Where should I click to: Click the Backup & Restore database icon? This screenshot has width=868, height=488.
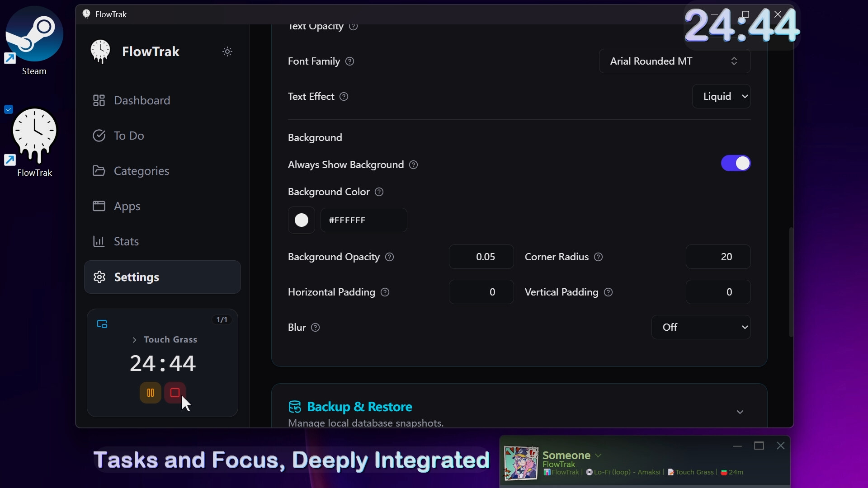click(x=295, y=407)
